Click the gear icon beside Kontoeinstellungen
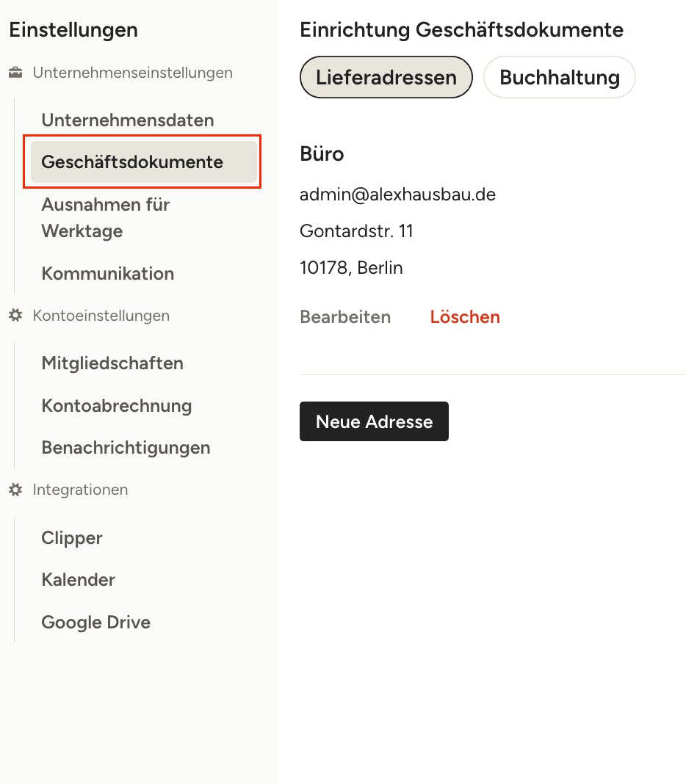 coord(15,316)
